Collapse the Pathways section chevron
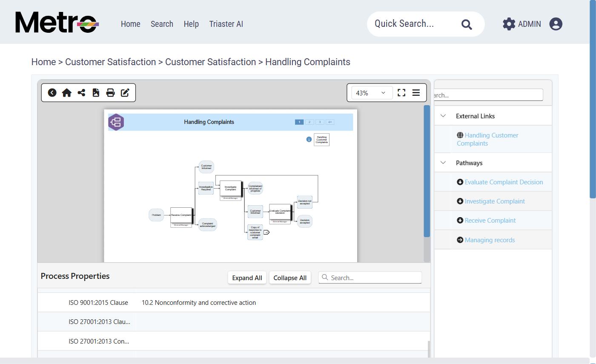 click(x=443, y=163)
